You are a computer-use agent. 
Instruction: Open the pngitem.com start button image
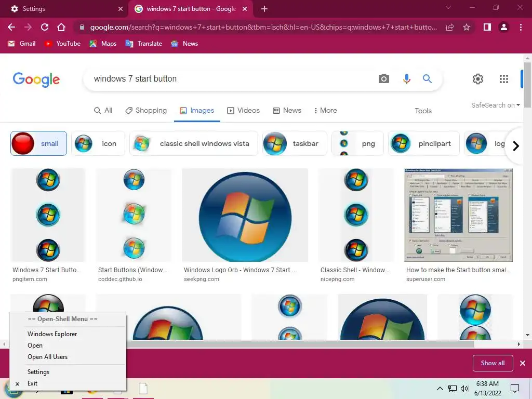[48, 215]
